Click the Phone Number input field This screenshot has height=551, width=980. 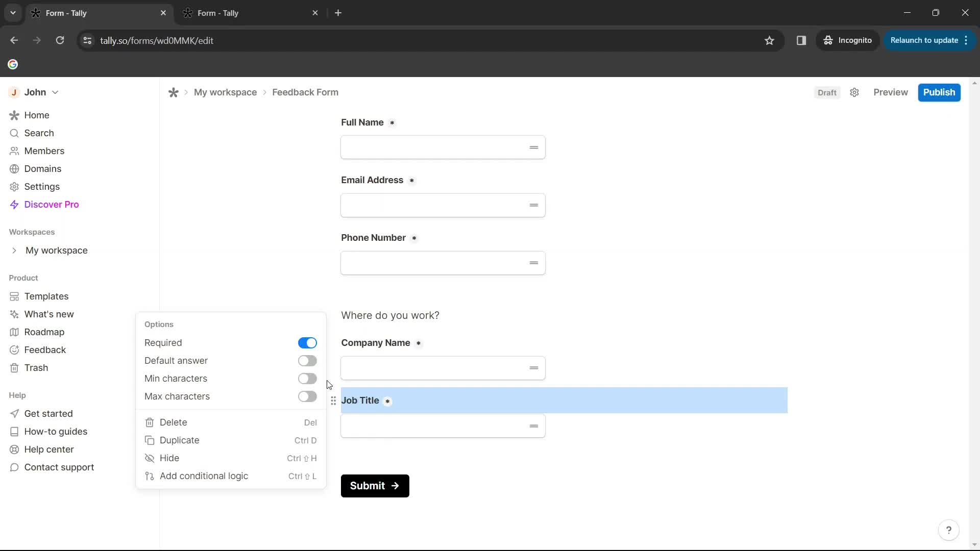pyautogui.click(x=443, y=263)
